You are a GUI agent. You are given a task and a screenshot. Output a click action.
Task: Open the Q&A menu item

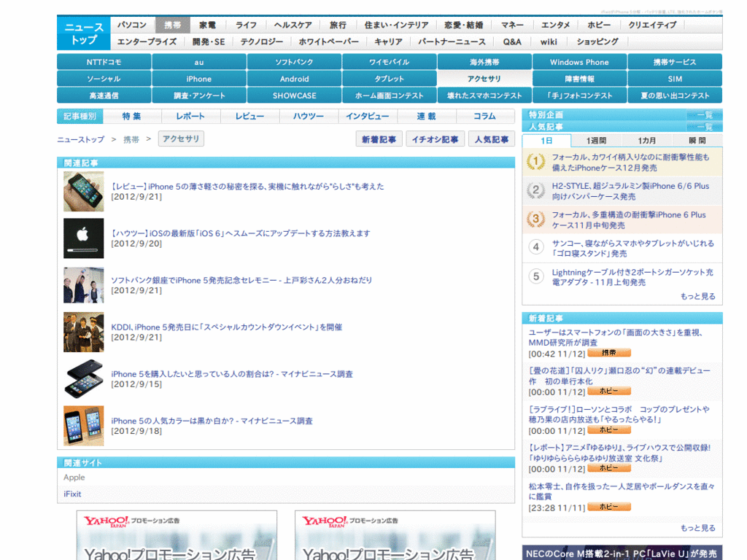(x=512, y=42)
